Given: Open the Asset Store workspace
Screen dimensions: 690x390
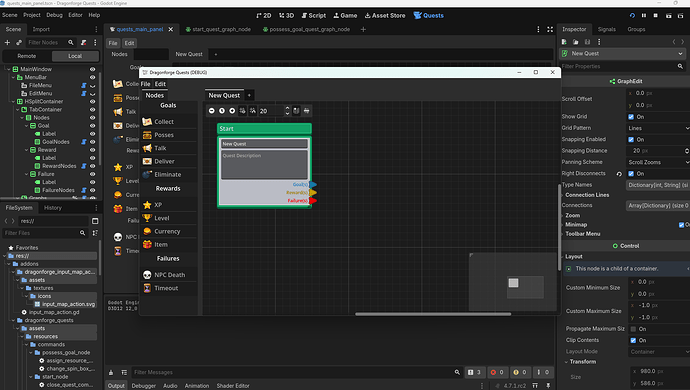Looking at the screenshot, I should pos(385,15).
